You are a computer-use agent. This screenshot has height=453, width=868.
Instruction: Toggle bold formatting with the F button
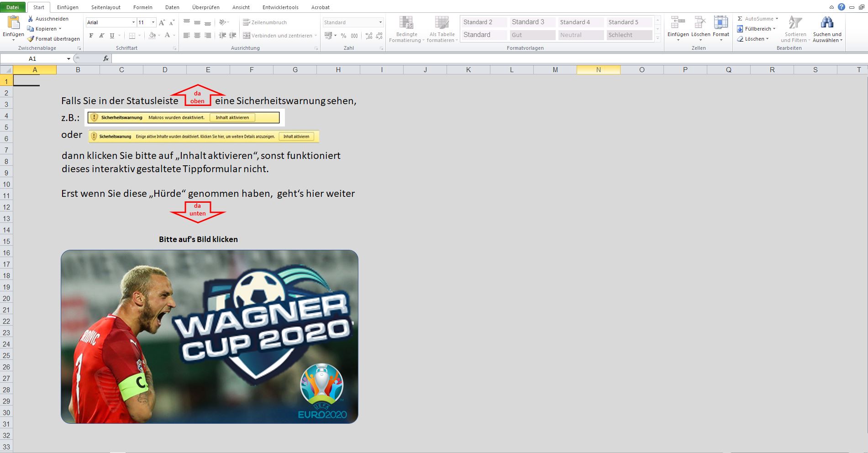91,36
